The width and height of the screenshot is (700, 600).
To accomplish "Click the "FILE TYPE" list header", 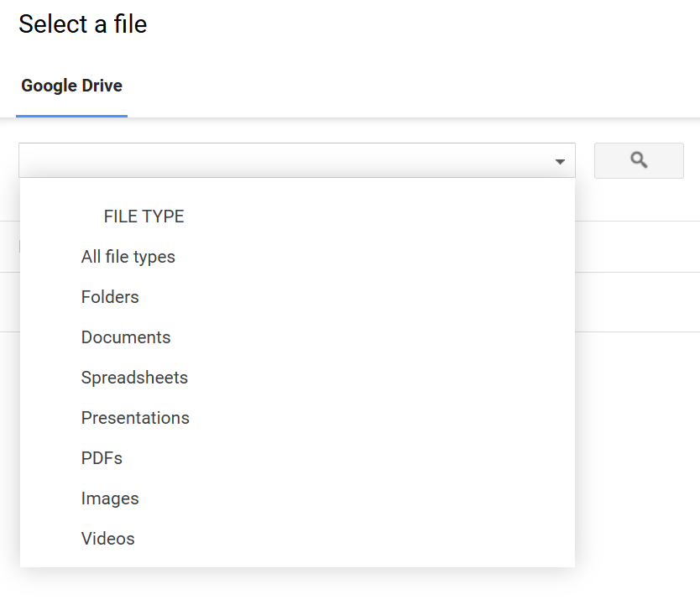I will click(144, 216).
